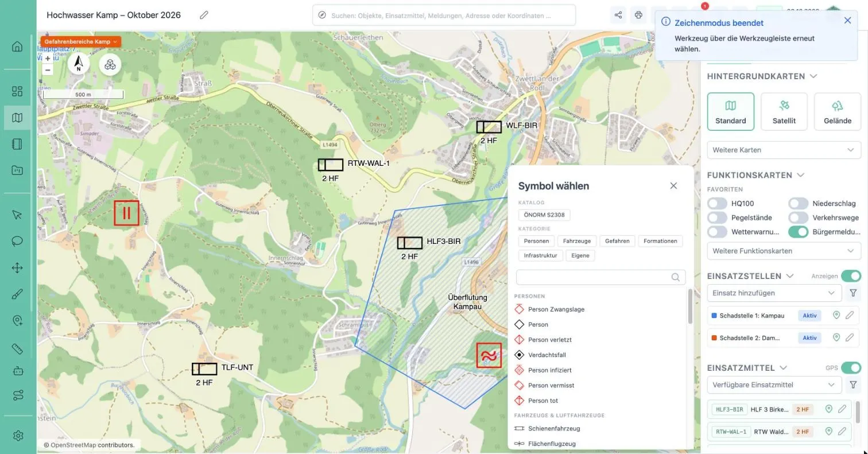Disable the Bürgermeldungen toggle
This screenshot has height=454, width=868.
pos(798,232)
